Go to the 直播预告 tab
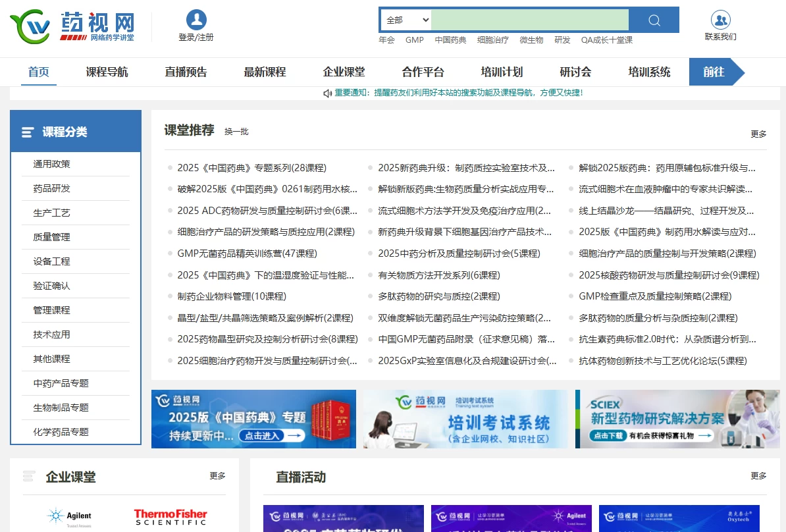 pos(186,72)
